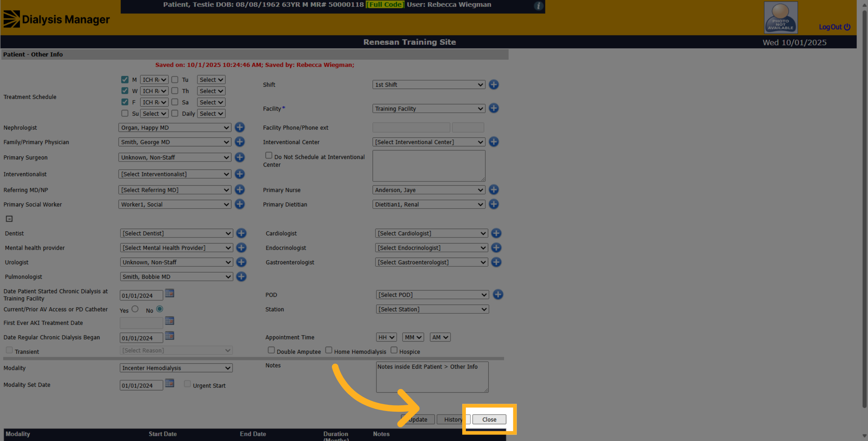Add Pulmonologist via plus icon
The height and width of the screenshot is (441, 868).
click(x=241, y=277)
